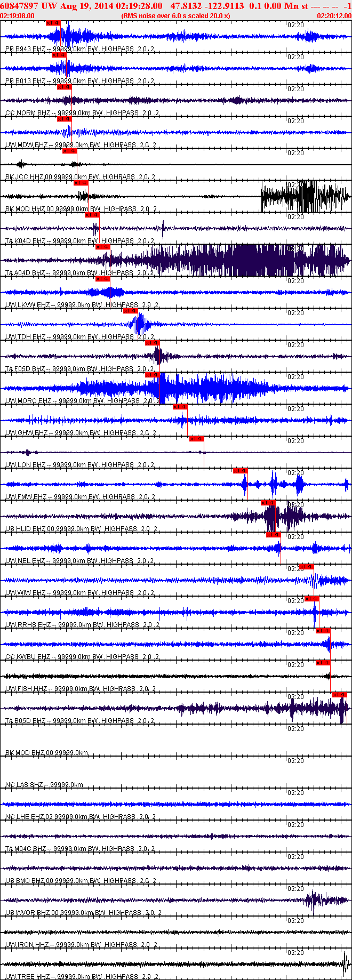
Task: Click the red pick flag on BK MOD HHZ trace
Action: point(81,183)
